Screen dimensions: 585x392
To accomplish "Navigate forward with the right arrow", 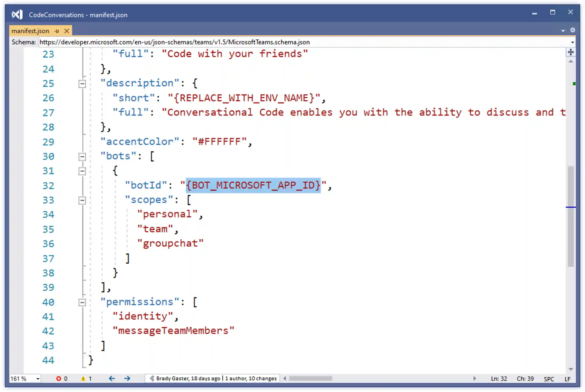I will coord(127,378).
